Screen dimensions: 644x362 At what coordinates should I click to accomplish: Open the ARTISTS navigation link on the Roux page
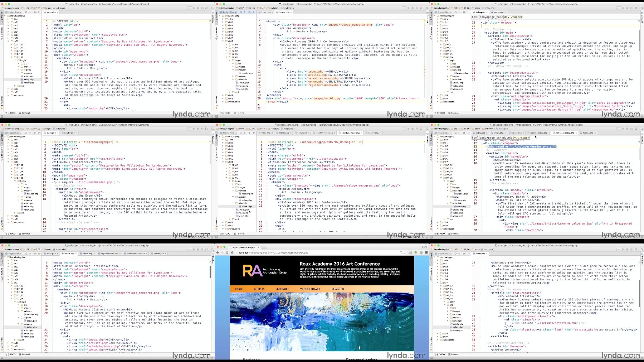click(259, 289)
